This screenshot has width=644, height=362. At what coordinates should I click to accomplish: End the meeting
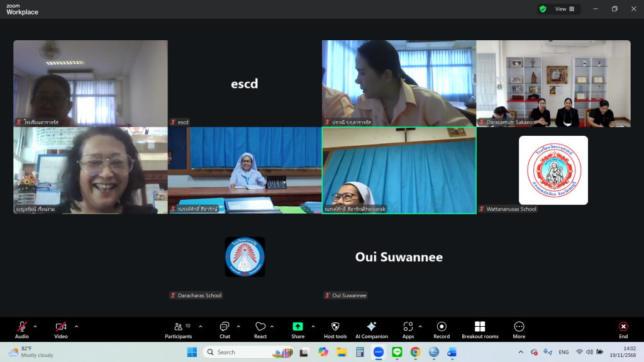[x=623, y=329]
